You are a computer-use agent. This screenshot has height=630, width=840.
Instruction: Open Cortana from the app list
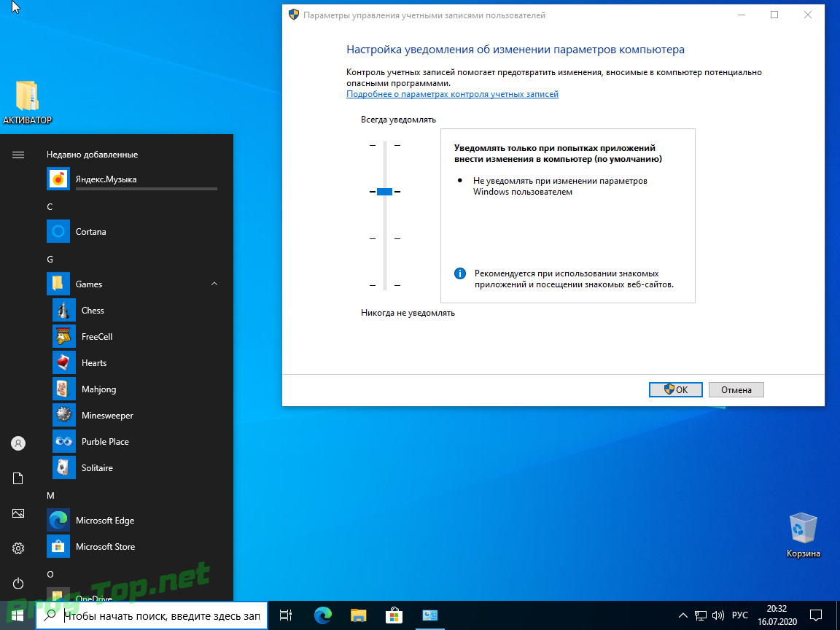[x=90, y=232]
